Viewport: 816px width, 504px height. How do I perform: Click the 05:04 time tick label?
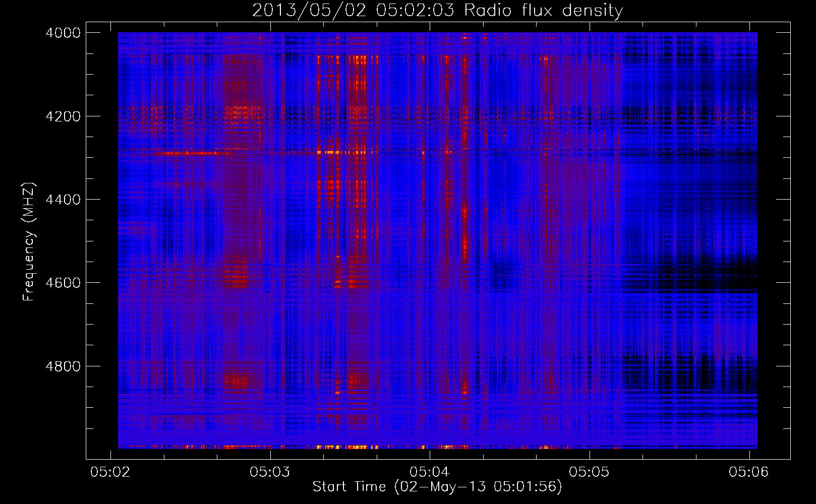tap(429, 472)
